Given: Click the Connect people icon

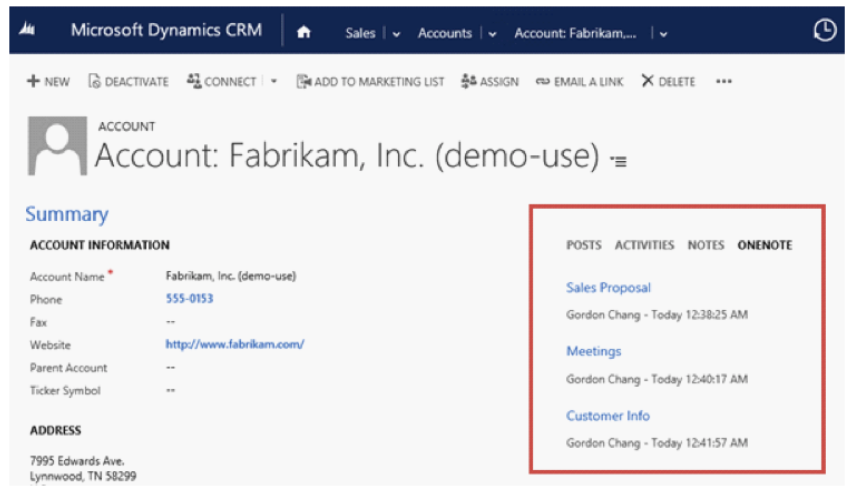Looking at the screenshot, I should point(194,81).
